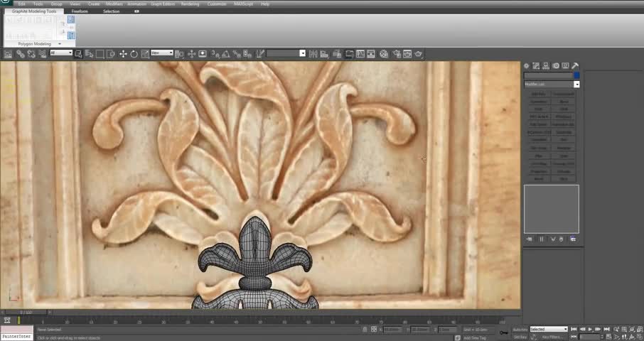Screen dimensions: 644x341
Task: Activate the Select Object tool
Action: 78,54
